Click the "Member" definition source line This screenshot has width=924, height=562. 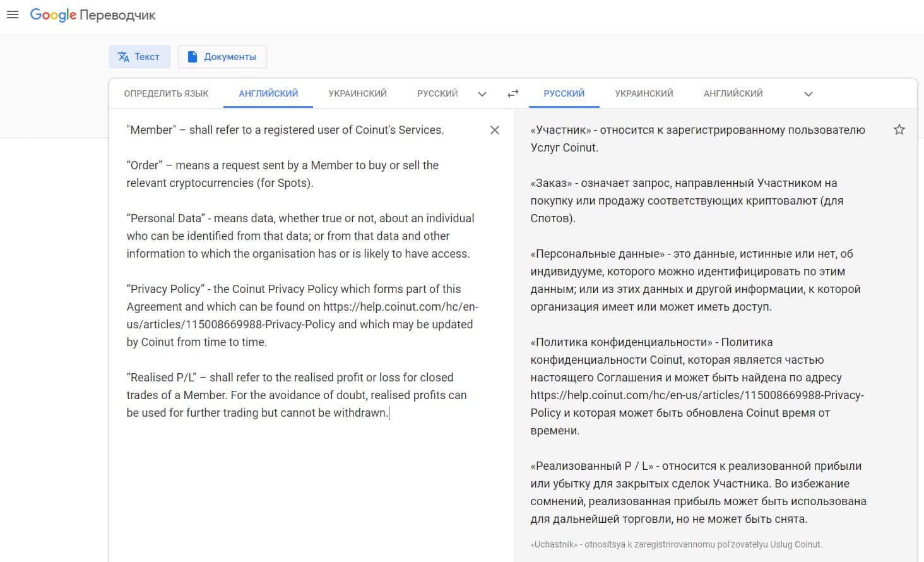(285, 130)
